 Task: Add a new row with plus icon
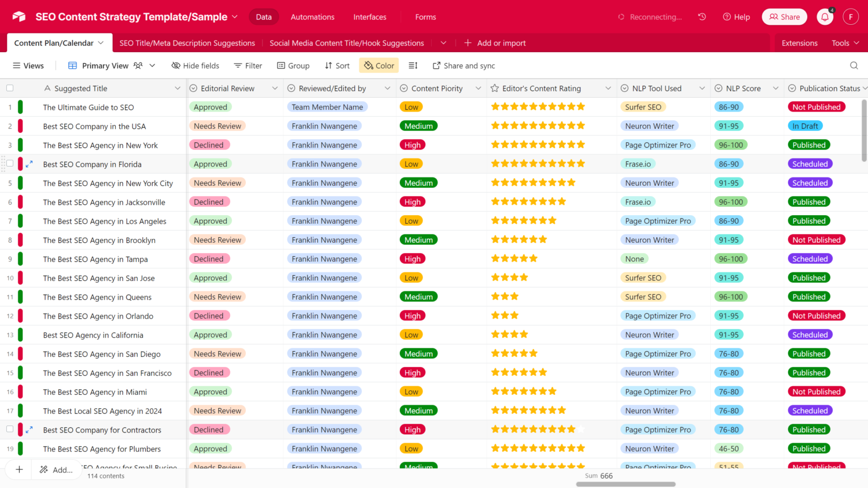coord(19,469)
